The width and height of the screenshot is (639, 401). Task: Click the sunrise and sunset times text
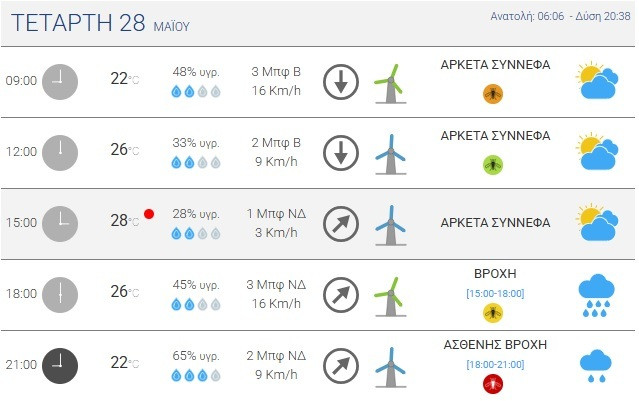561,16
